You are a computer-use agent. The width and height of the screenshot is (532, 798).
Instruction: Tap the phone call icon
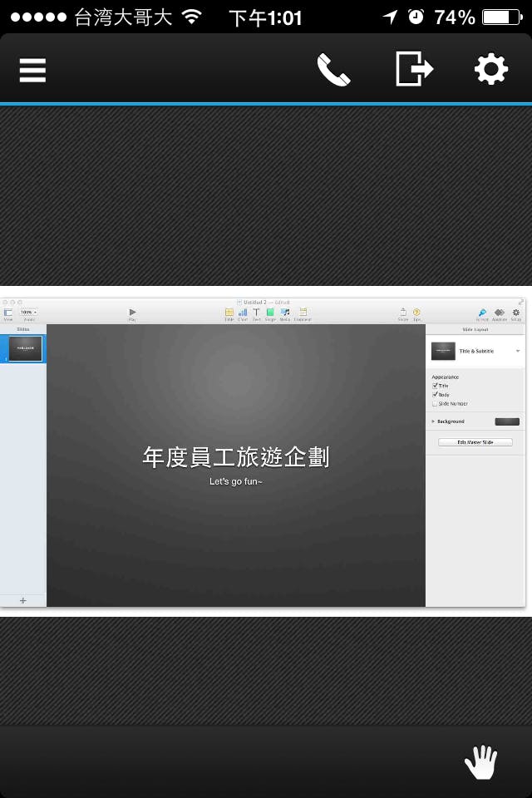333,70
